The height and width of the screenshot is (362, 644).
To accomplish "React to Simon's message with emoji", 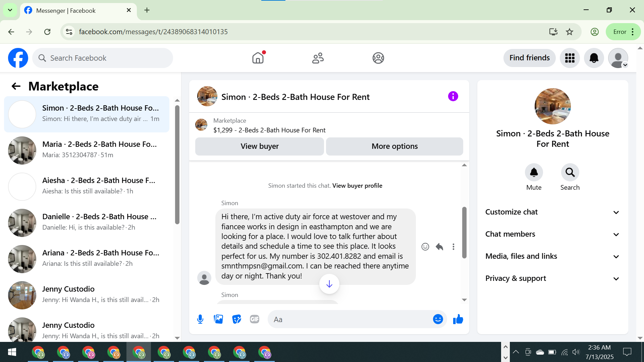I will click(x=425, y=247).
